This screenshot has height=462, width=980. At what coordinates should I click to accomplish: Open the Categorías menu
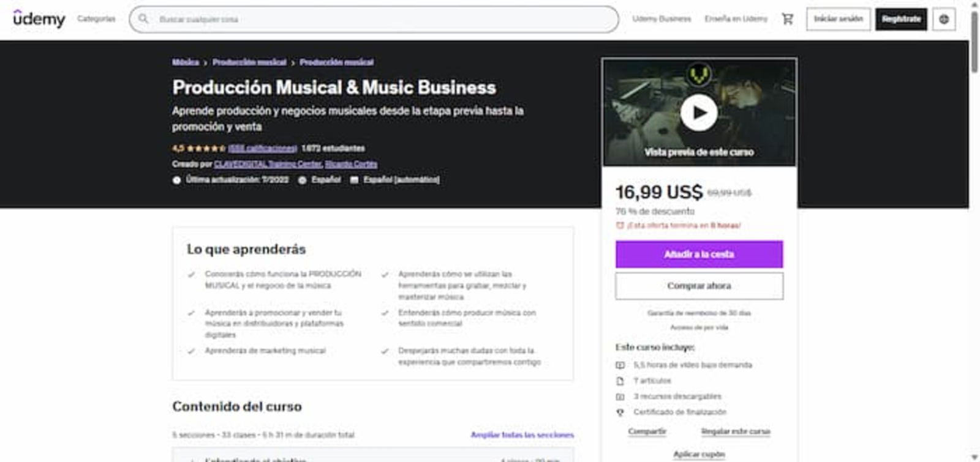[x=96, y=19]
